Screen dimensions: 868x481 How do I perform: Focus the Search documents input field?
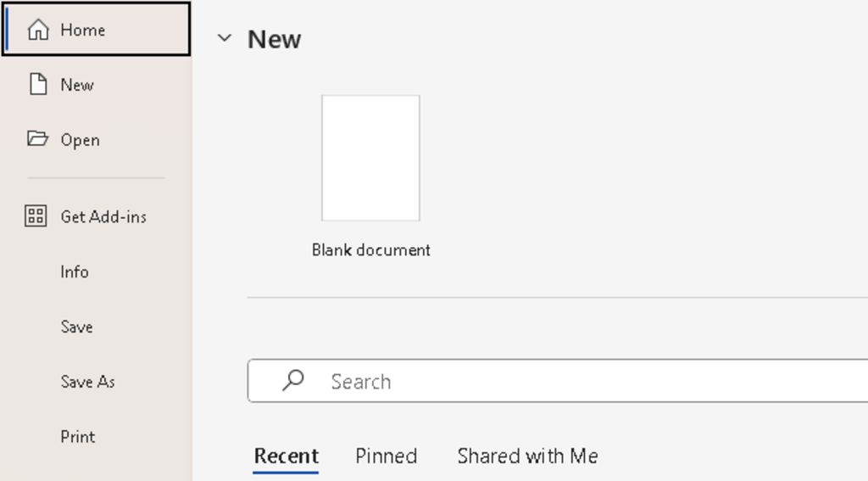(558, 381)
